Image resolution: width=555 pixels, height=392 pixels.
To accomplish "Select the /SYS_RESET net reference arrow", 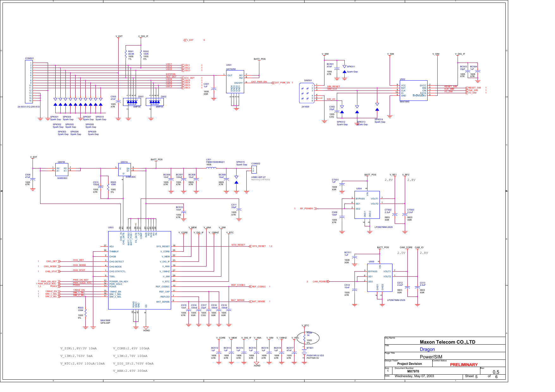I will [250, 246].
